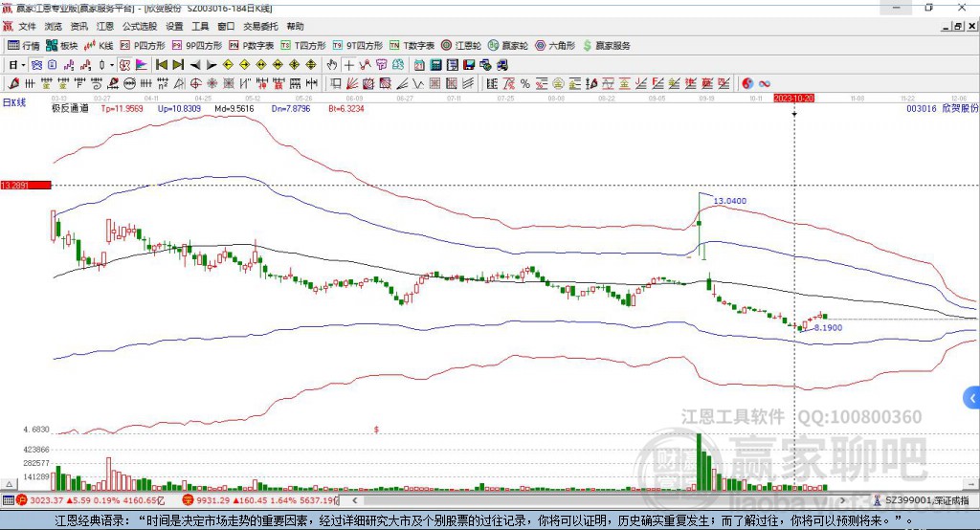This screenshot has width=980, height=530.
Task: Open the 9P四方形 tool
Action: (197, 46)
